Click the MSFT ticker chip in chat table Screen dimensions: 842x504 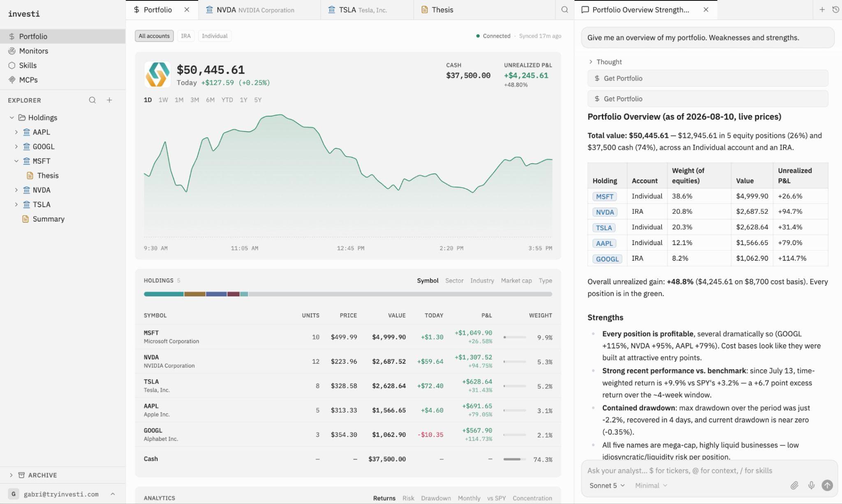(x=604, y=197)
